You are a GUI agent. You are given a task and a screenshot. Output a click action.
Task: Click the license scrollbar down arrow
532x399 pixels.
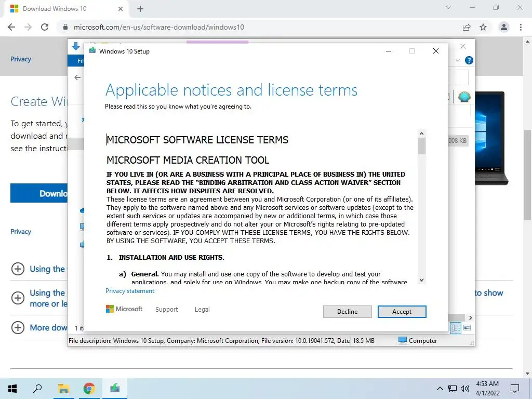point(421,280)
